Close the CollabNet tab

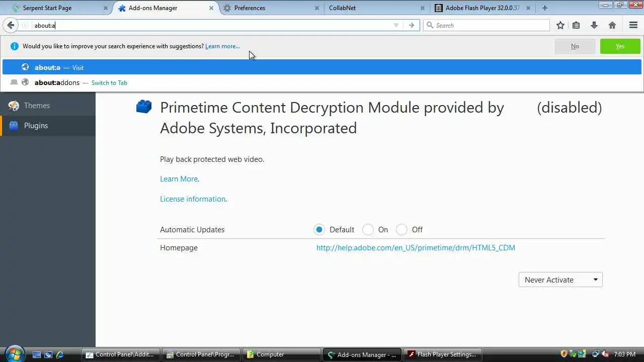[x=422, y=8]
